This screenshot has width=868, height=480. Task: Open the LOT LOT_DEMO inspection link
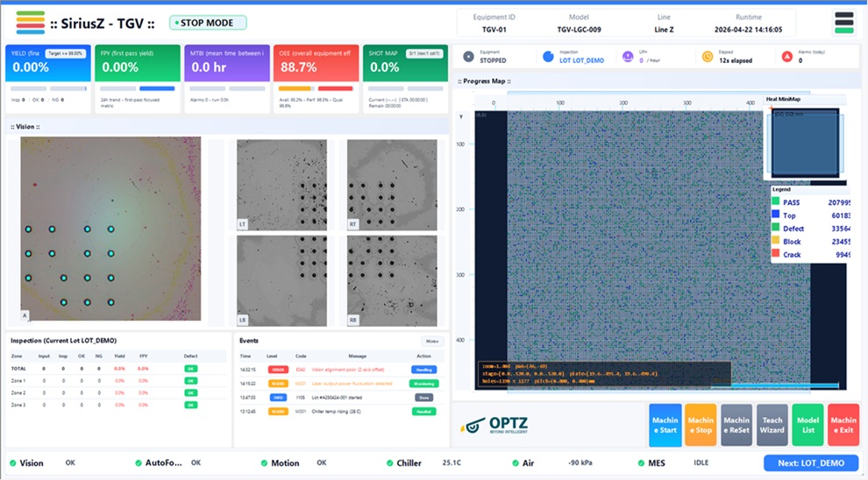coord(581,60)
